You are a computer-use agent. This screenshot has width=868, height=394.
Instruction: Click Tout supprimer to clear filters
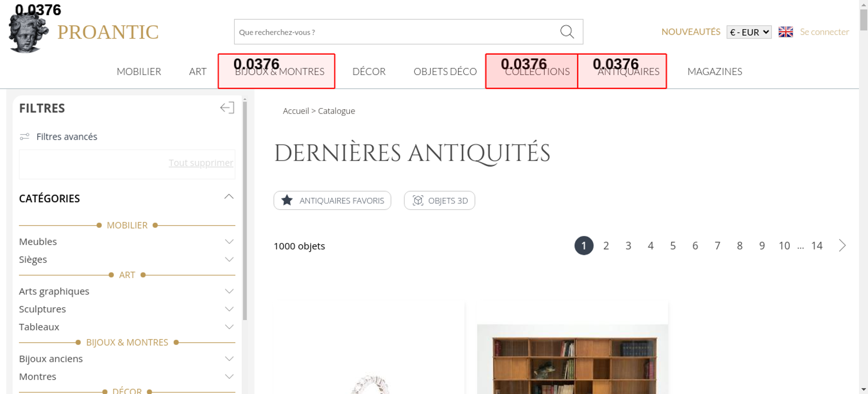[201, 163]
